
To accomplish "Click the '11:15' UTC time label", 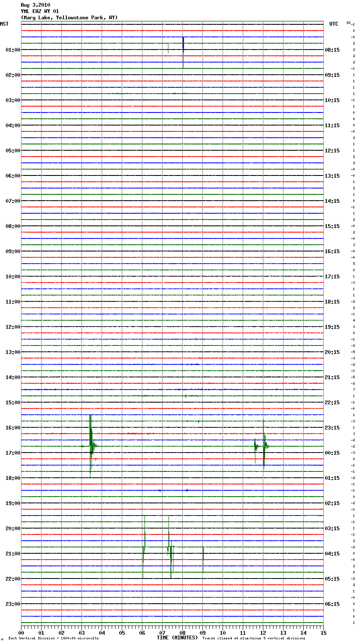I will 332,126.
